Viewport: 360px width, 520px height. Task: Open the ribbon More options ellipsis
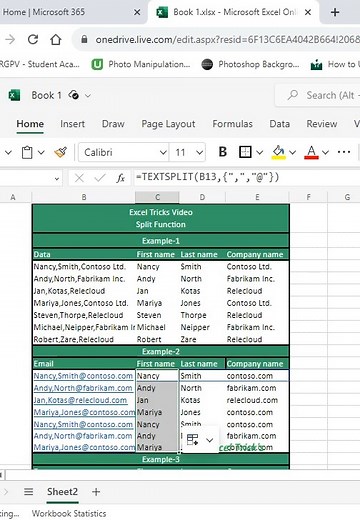pyautogui.click(x=344, y=152)
